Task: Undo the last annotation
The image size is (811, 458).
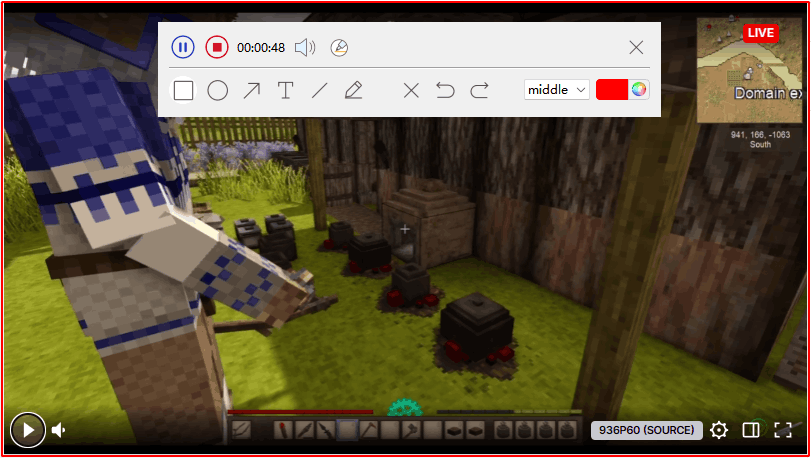Action: (445, 90)
